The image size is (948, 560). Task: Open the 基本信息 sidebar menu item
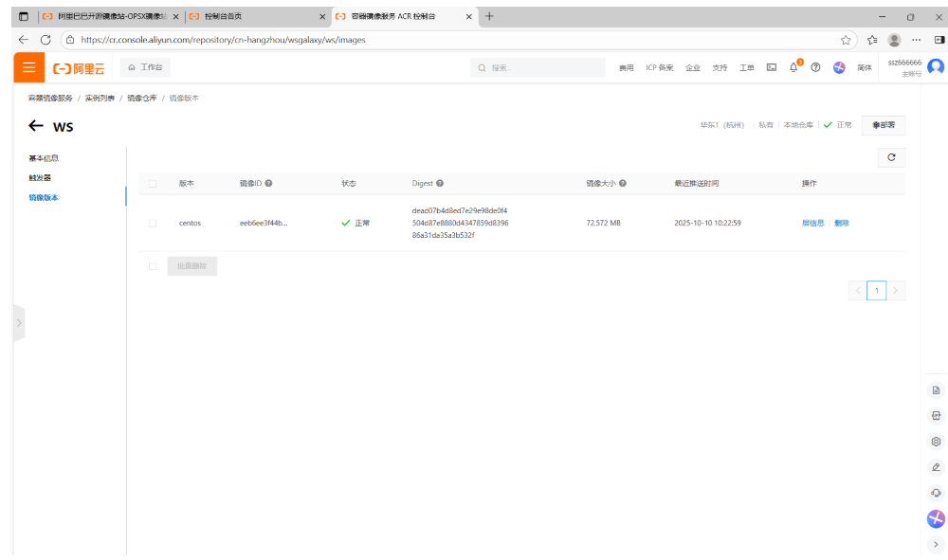click(44, 158)
